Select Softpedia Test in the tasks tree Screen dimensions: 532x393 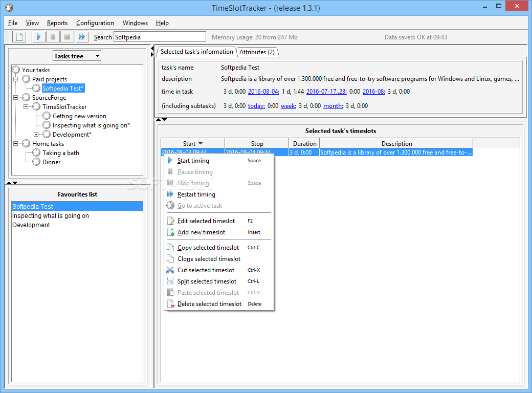point(63,88)
